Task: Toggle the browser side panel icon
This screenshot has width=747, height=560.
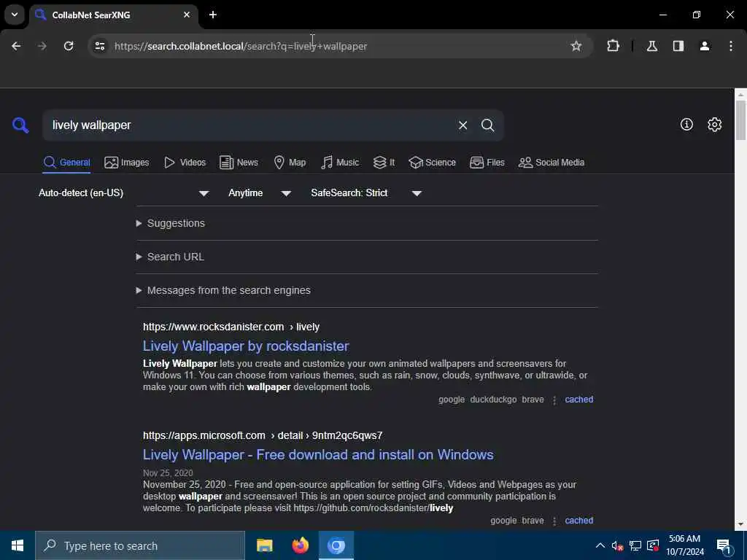Action: (x=678, y=46)
